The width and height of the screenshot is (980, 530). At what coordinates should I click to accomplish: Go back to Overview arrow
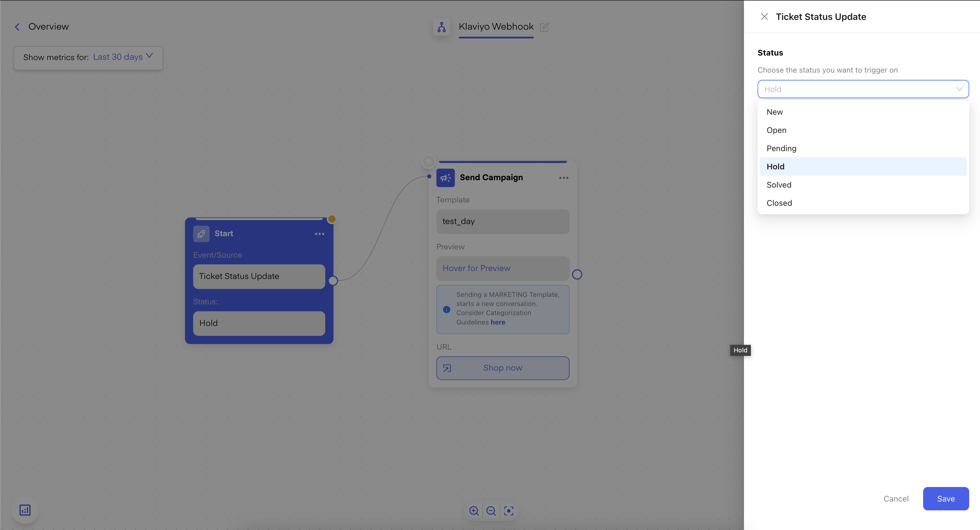pos(17,27)
